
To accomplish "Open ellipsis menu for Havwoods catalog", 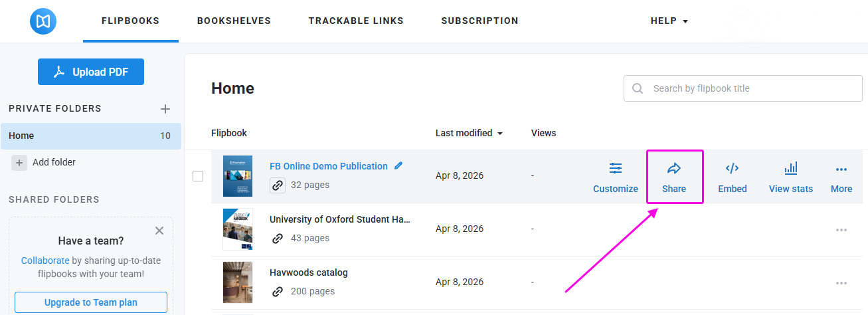I will pos(841,283).
